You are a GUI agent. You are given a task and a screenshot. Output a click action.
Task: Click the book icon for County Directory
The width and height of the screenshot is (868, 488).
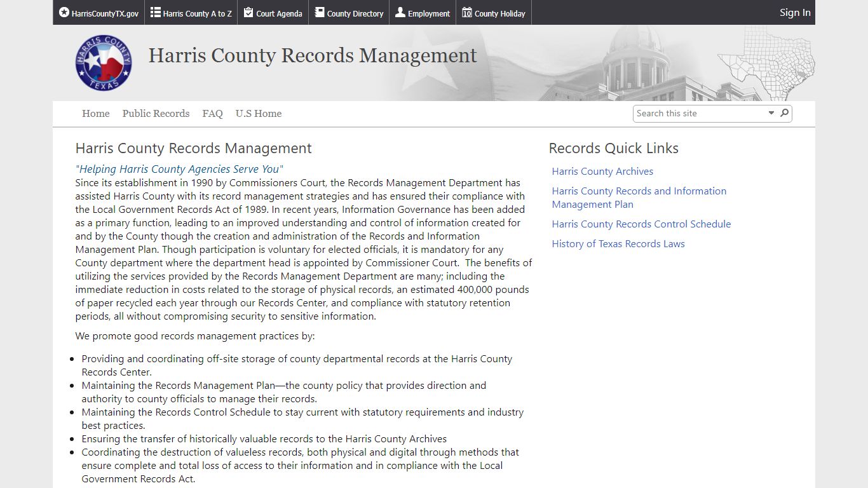pos(320,12)
